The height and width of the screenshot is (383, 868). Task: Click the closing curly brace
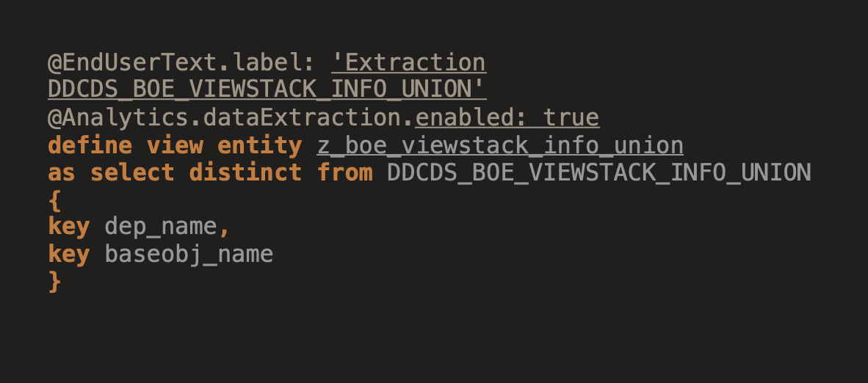tap(55, 282)
